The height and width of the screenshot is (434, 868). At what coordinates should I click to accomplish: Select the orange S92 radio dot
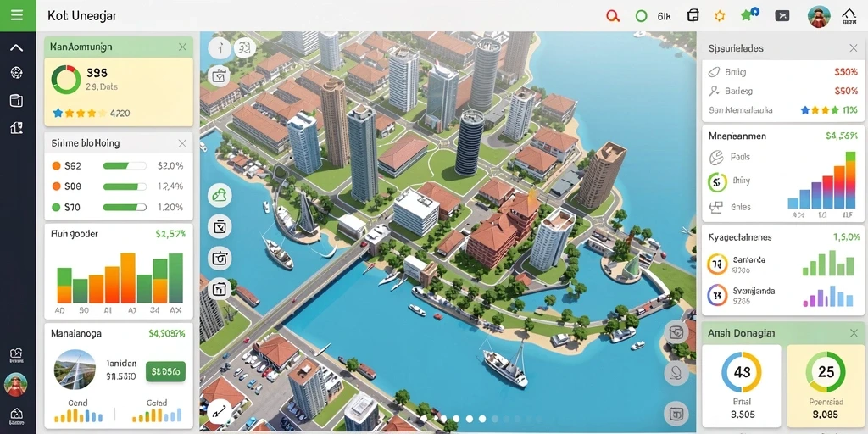point(56,165)
